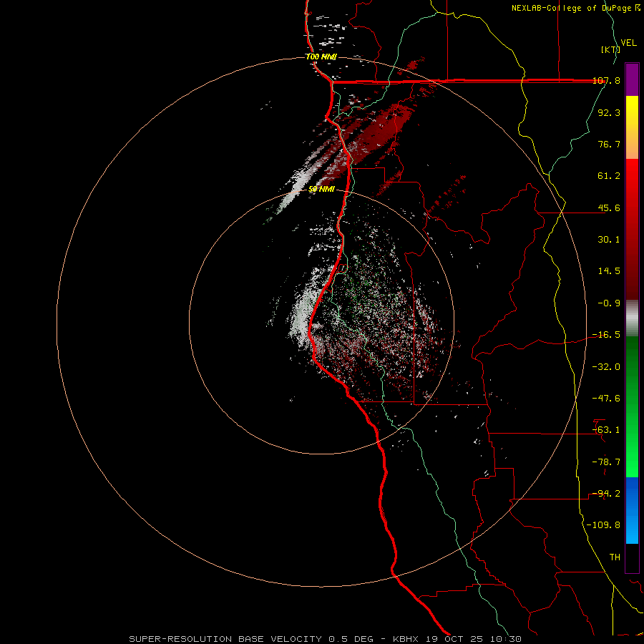The width and height of the screenshot is (644, 644).
Task: Pick the yellow-orange segment of the color bar
Action: (632, 127)
